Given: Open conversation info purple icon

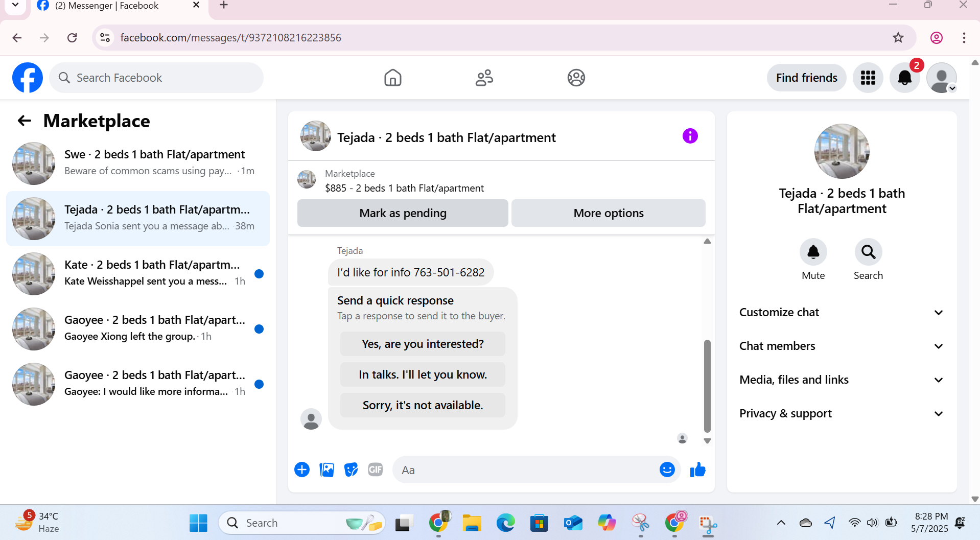Looking at the screenshot, I should tap(690, 136).
